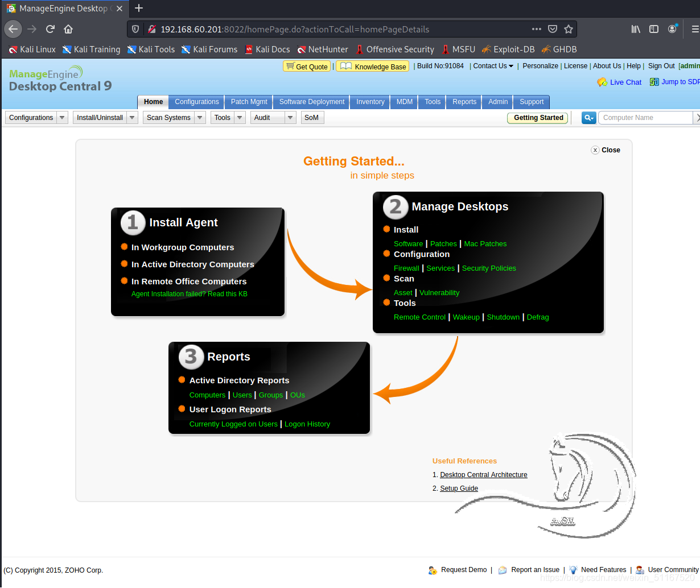Open the page actions three-dot menu
Screen dimensions: 700x588
click(x=537, y=29)
